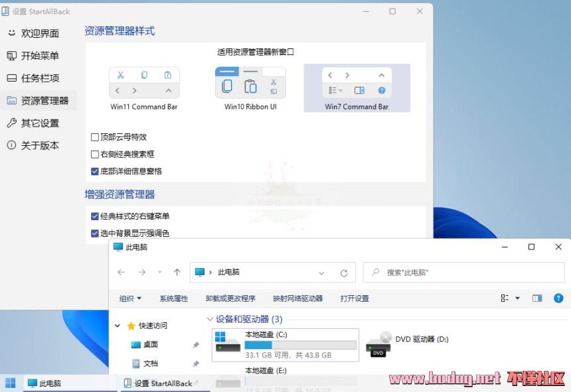Refresh 此电脑 using the refresh icon
The image size is (571, 392).
click(x=344, y=272)
